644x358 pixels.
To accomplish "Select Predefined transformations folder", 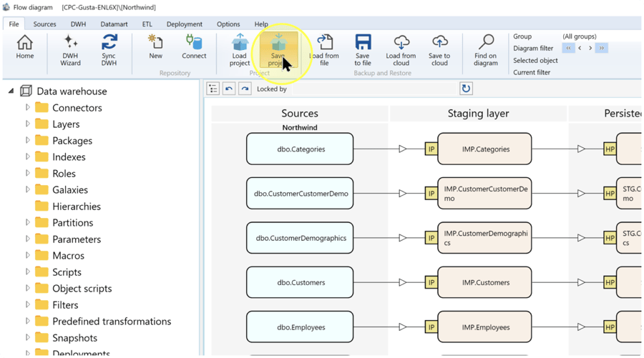I will (x=102, y=321).
